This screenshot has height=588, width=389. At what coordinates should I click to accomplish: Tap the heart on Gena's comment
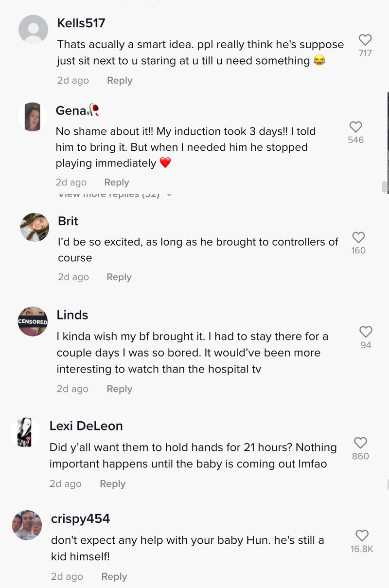(x=356, y=126)
